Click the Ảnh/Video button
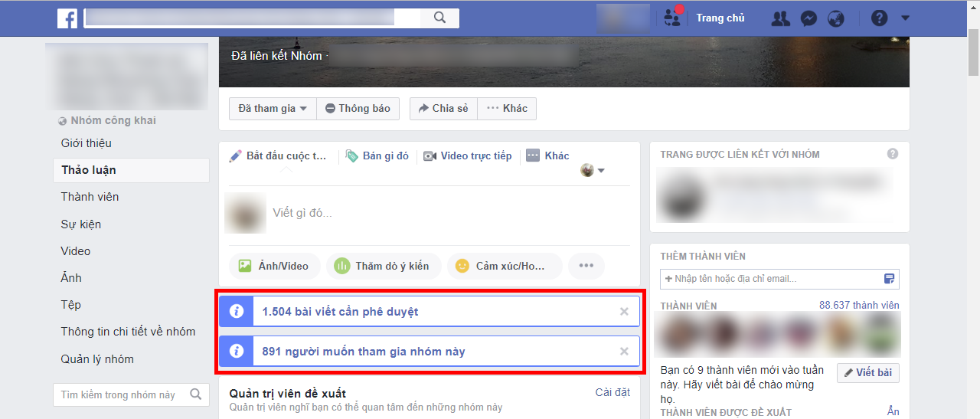The height and width of the screenshot is (419, 980). (274, 267)
